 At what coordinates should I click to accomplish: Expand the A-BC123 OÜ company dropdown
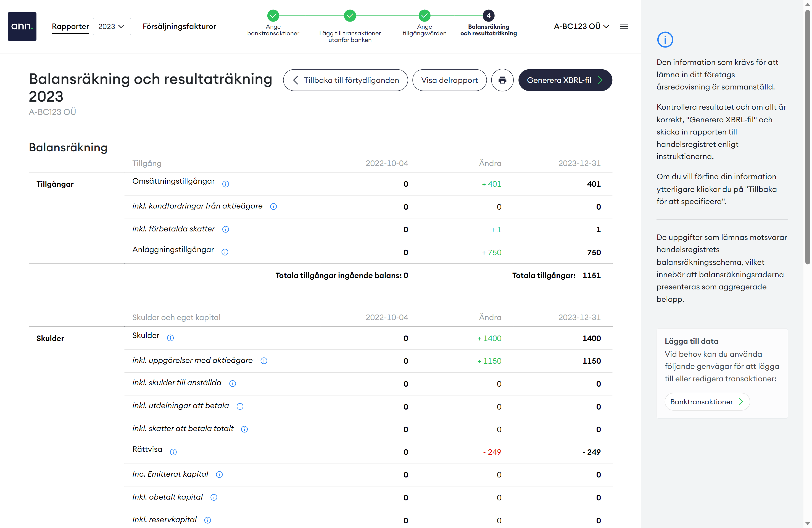(581, 26)
